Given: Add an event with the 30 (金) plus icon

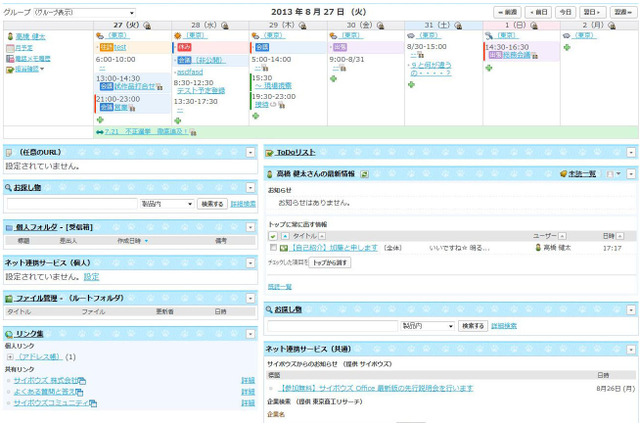Looking at the screenshot, I should tap(333, 78).
